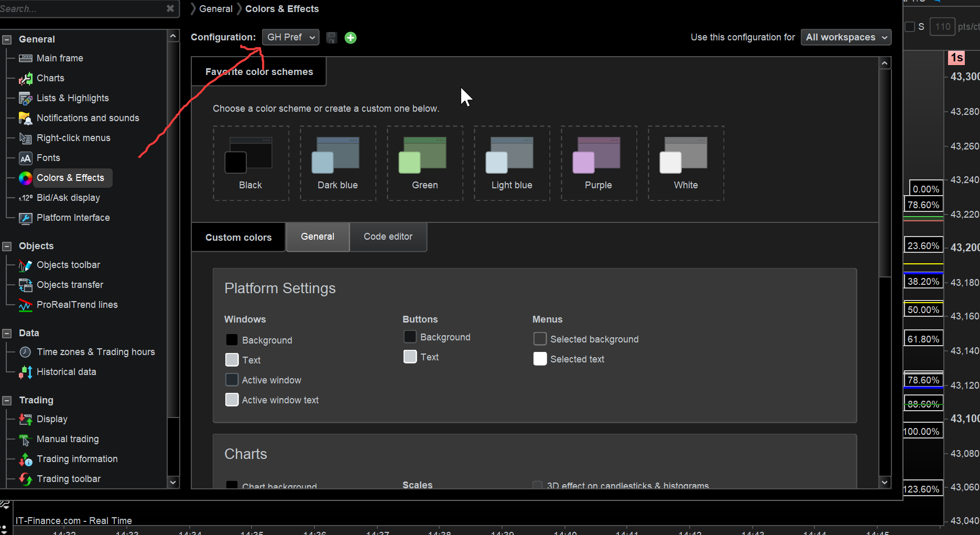The width and height of the screenshot is (980, 535).
Task: Pick the Active window color swatch
Action: 232,380
